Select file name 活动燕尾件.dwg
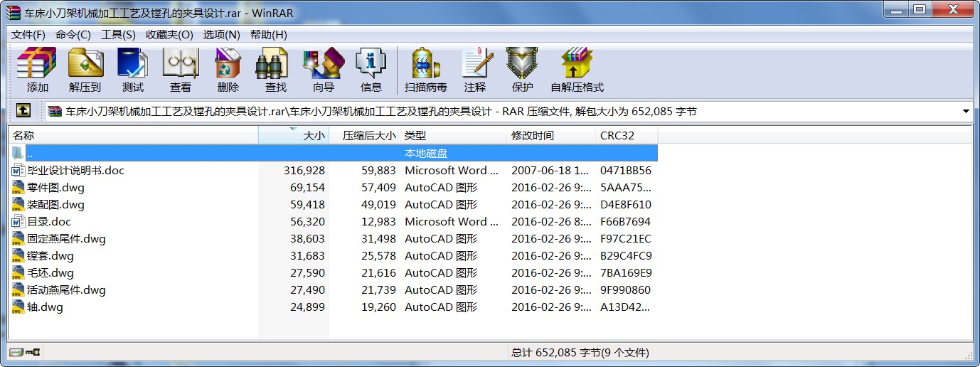Screen dimensions: 980x367 coord(66,290)
